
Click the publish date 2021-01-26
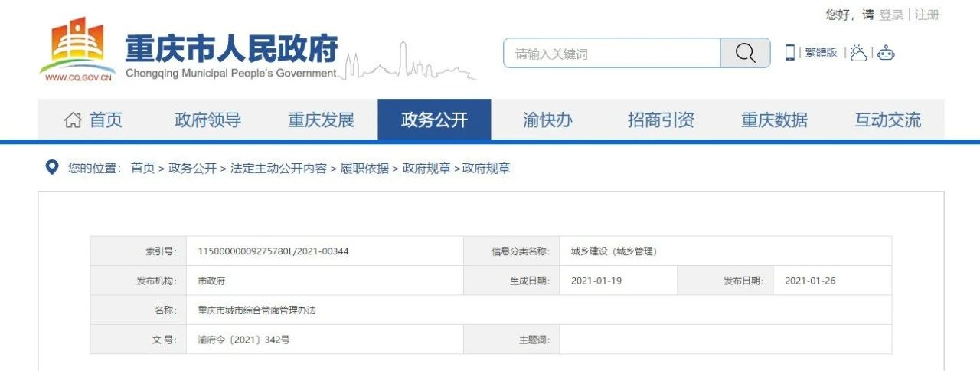[810, 281]
